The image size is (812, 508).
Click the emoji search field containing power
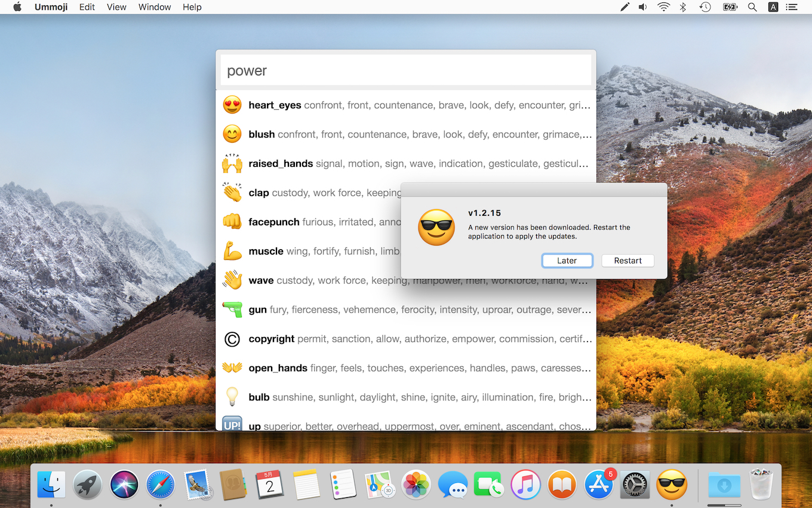pyautogui.click(x=406, y=71)
